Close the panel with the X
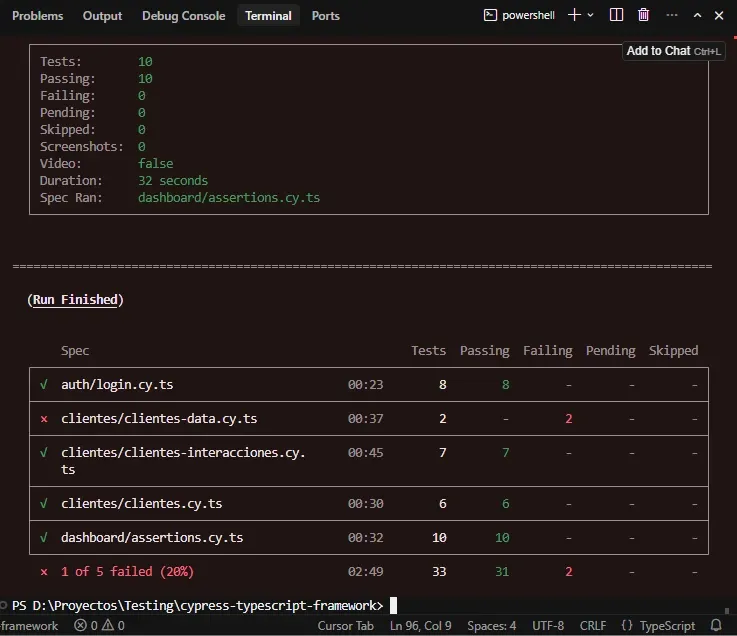Viewport: 737px width, 636px height. tap(719, 16)
